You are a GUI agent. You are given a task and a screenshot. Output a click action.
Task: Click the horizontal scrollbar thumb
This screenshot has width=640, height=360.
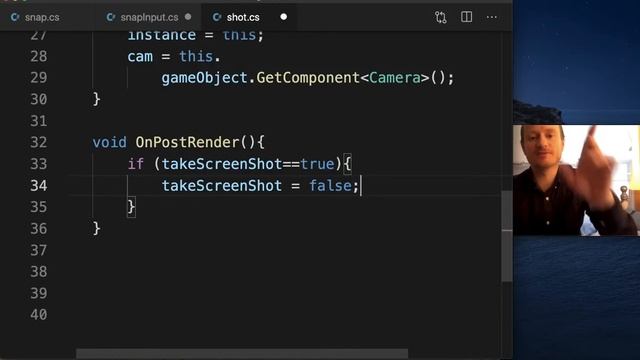point(242,354)
